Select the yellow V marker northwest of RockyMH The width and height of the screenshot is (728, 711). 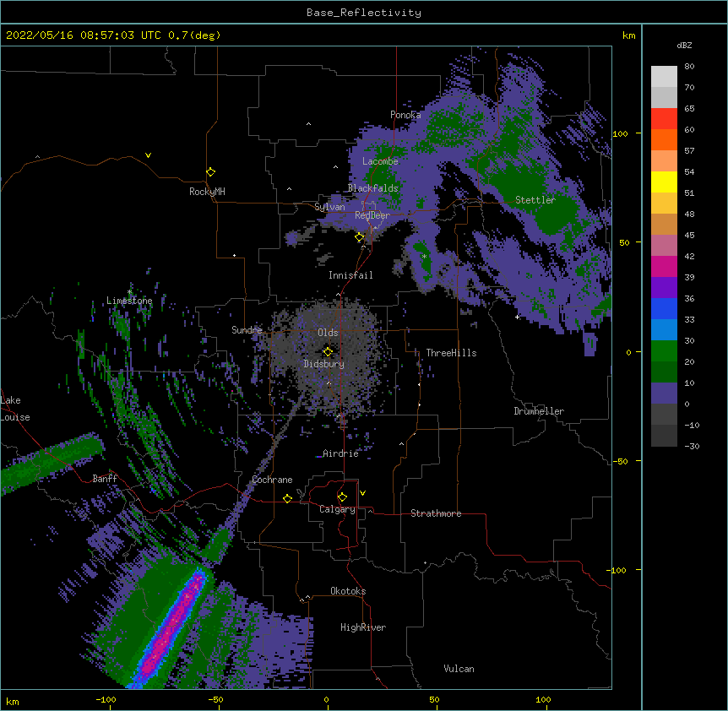pyautogui.click(x=148, y=155)
